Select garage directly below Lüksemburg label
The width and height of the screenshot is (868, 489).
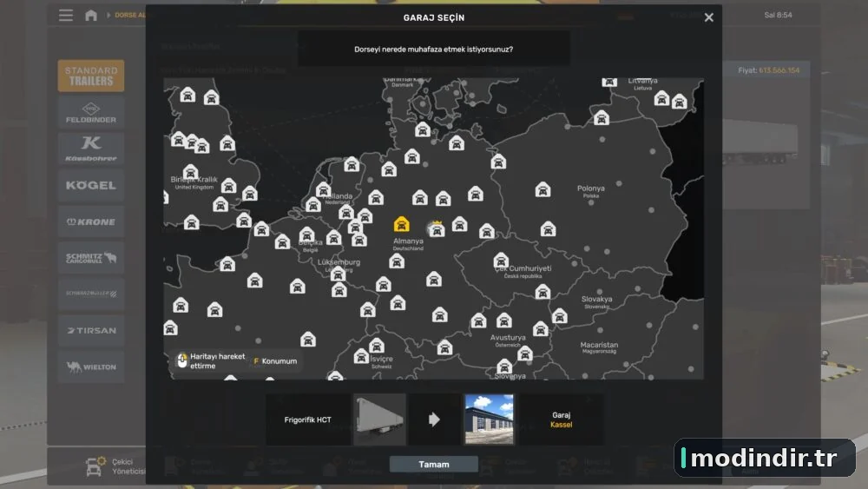338,273
